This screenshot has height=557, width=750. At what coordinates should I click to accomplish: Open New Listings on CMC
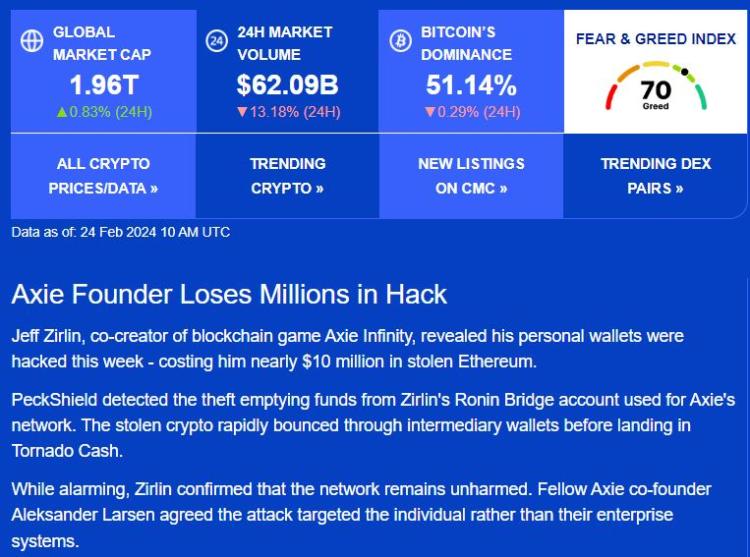471,176
